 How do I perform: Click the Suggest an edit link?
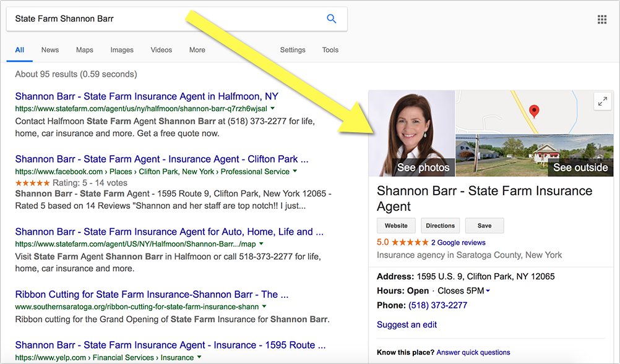click(x=407, y=324)
